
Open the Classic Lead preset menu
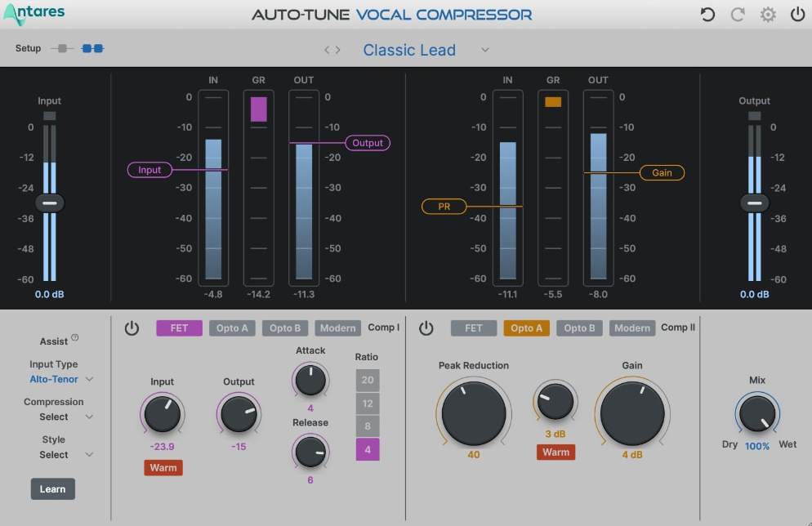tap(409, 50)
